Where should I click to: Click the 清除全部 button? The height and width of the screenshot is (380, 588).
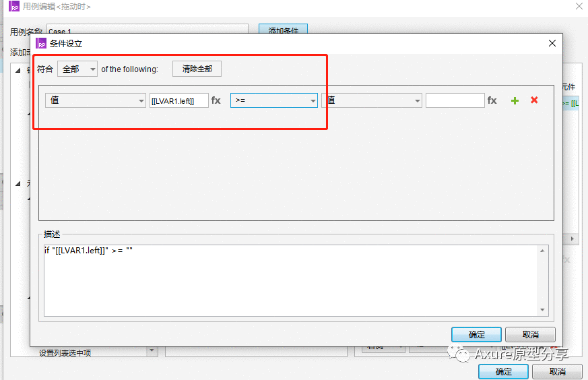click(197, 69)
